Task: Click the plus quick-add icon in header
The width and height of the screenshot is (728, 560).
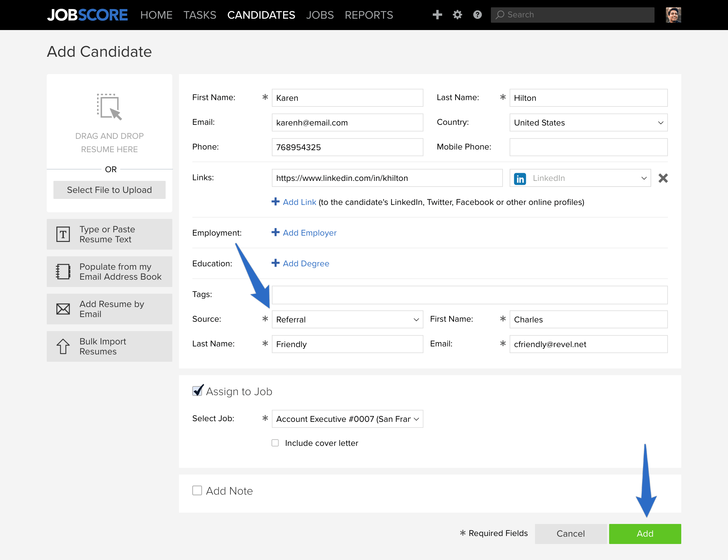Action: click(x=437, y=15)
